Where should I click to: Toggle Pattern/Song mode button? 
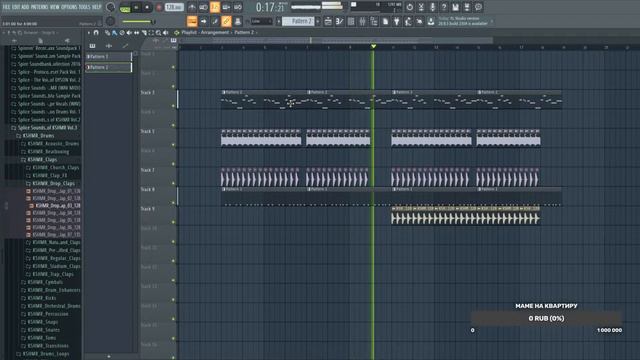(125, 7)
